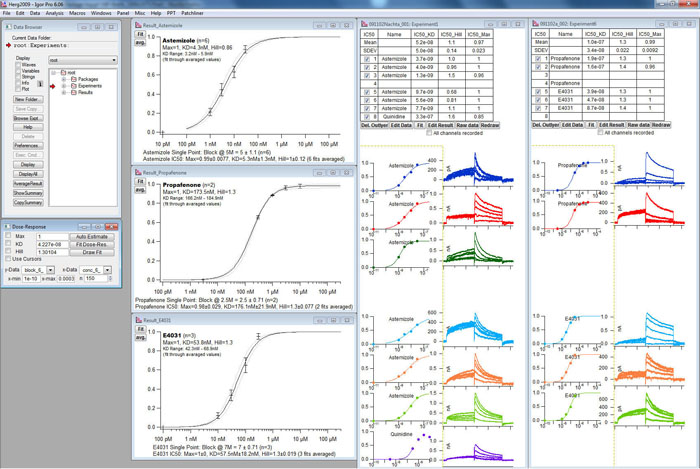Click the Fit button in Result_E4031 window

(140, 329)
